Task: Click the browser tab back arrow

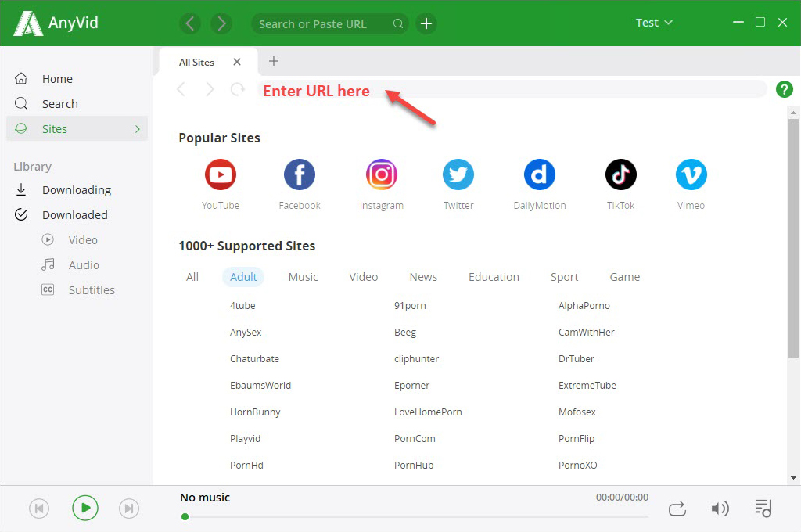Action: [181, 89]
